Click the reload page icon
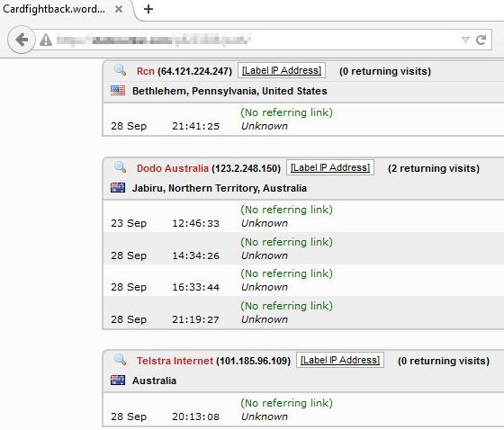The height and width of the screenshot is (430, 504). point(481,40)
